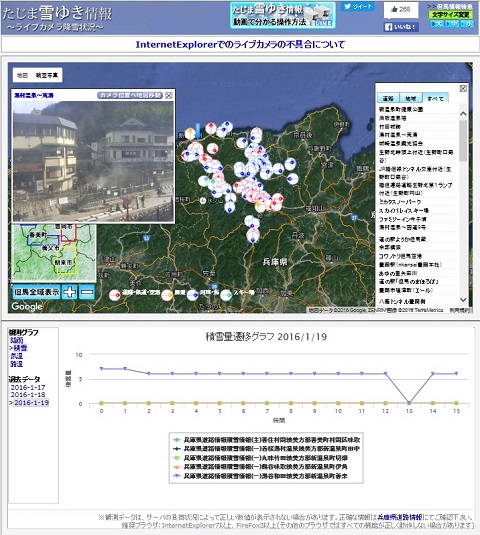Image resolution: width=480 pixels, height=535 pixels.
Task: Select コウノトリ但馬空港 in camera list
Action: click(401, 256)
